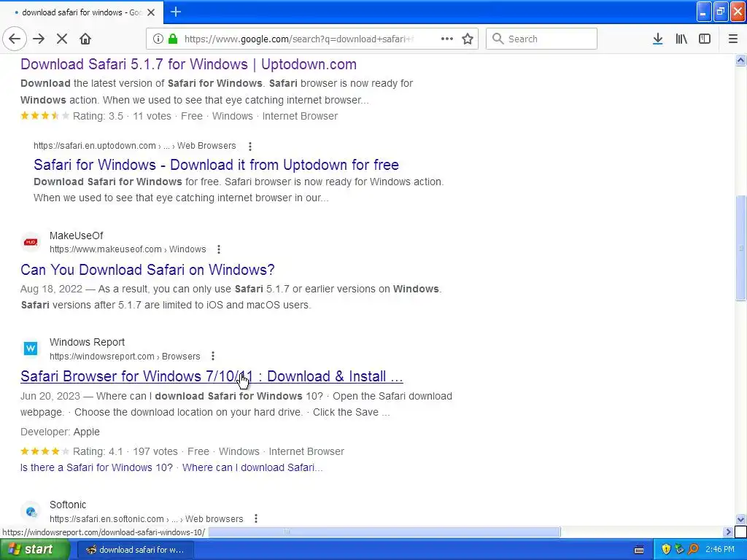Image resolution: width=747 pixels, height=560 pixels.
Task: Toggle the sidebar view icon
Action: coord(705,39)
